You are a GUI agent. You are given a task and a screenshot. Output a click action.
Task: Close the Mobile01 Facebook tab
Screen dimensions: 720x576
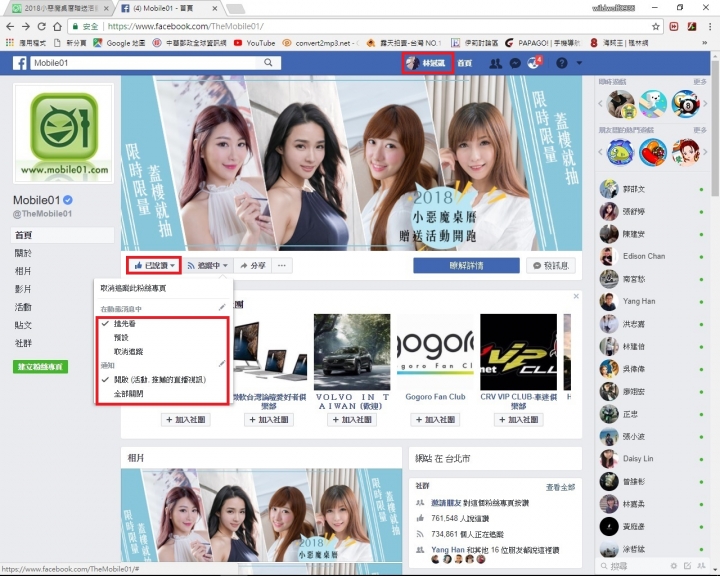[215, 8]
